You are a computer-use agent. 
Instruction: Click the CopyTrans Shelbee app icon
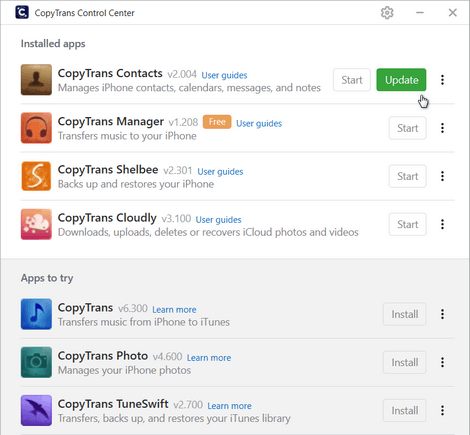pyautogui.click(x=36, y=176)
